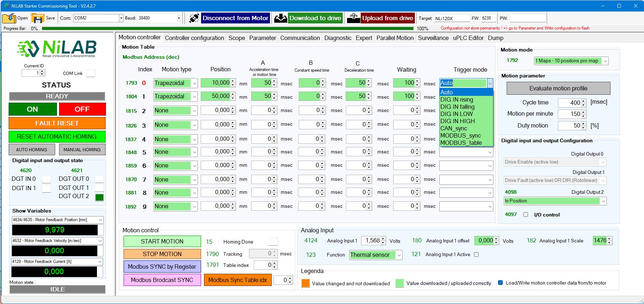Click the FAULT RESET button
Image resolution: width=644 pixels, height=304 pixels.
[x=57, y=123]
